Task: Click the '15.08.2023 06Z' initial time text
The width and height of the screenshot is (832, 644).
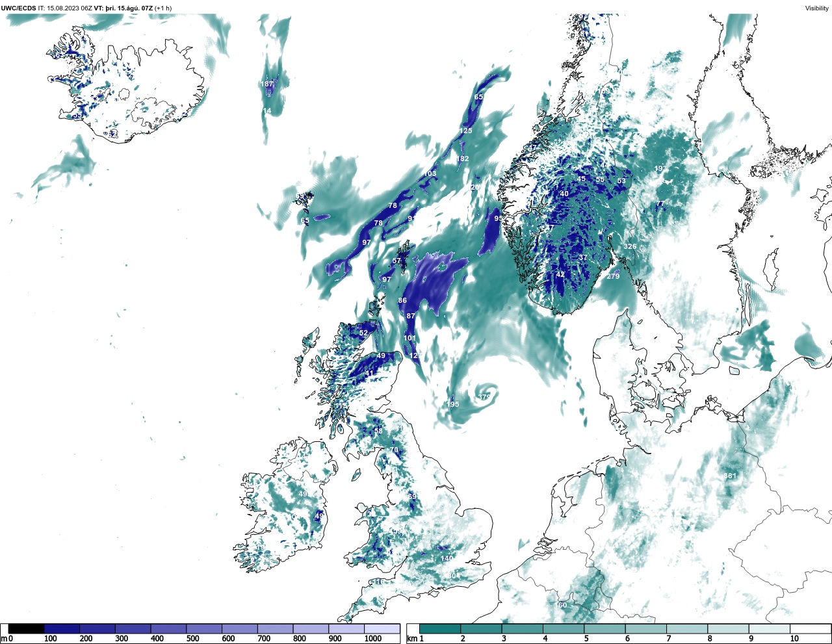Action: [x=70, y=8]
